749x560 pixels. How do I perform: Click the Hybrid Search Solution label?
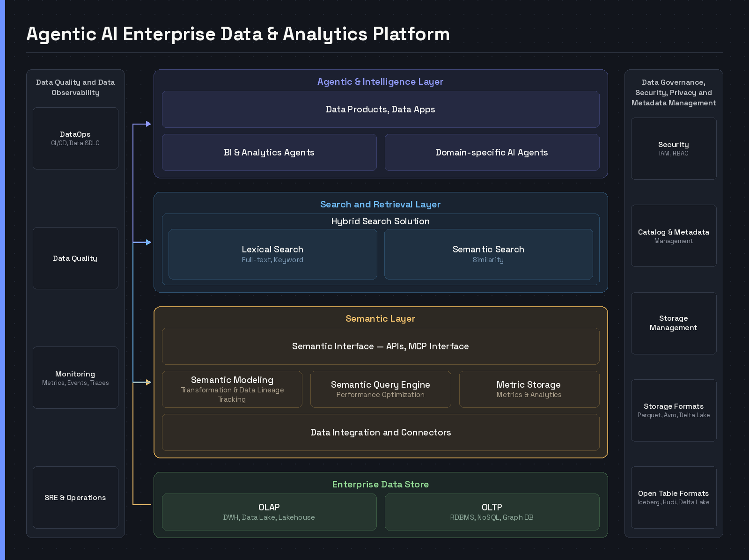click(x=381, y=221)
